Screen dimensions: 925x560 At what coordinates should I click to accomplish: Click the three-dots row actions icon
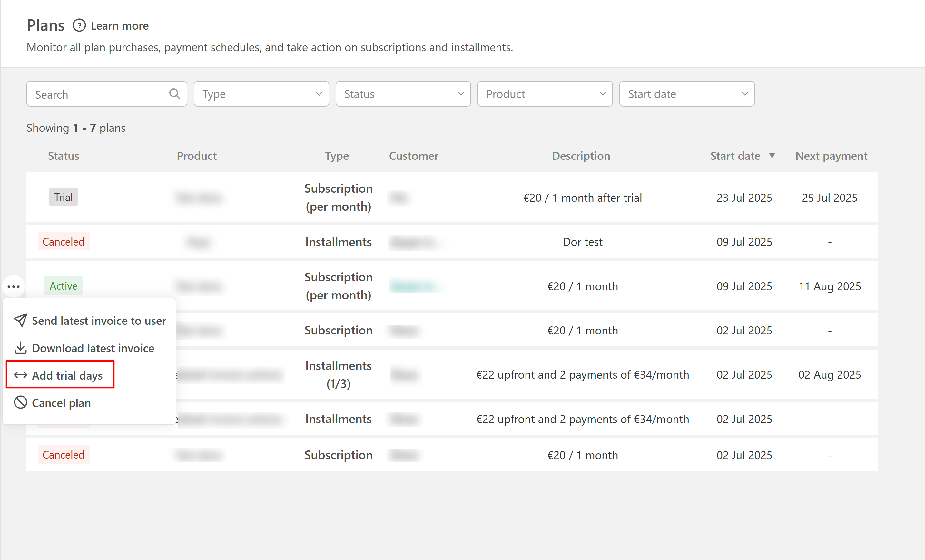[14, 287]
